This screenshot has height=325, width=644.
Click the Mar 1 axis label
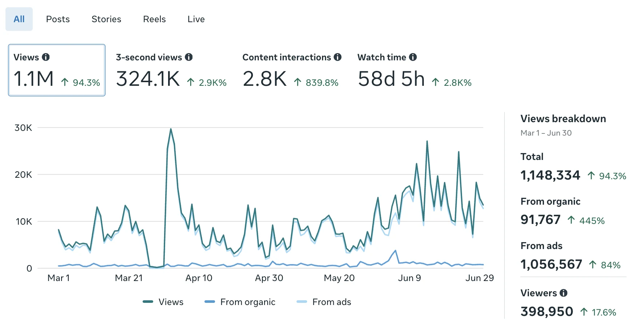tap(59, 278)
